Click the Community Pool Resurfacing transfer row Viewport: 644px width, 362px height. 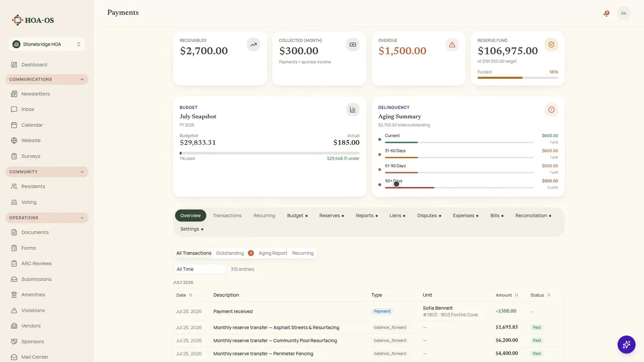click(x=369, y=340)
